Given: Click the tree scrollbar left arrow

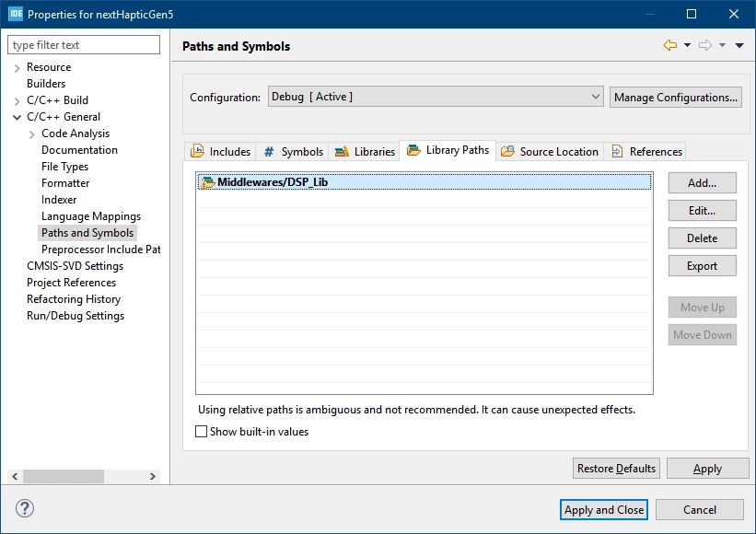Looking at the screenshot, I should [15, 477].
